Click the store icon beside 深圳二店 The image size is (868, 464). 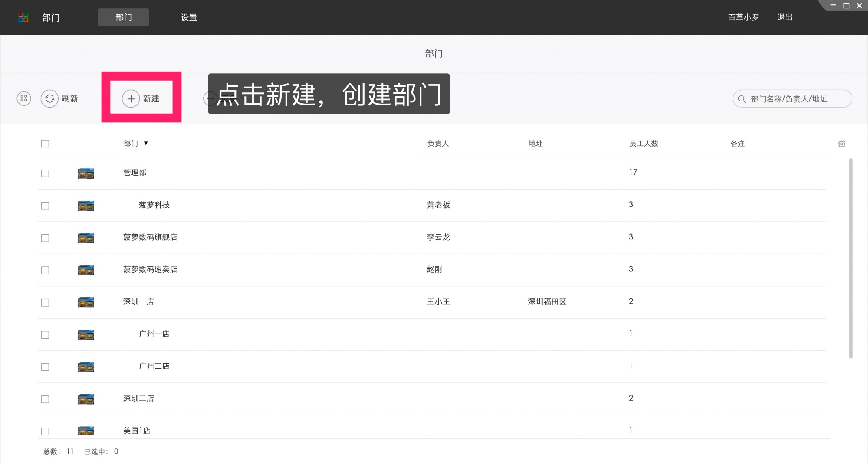[85, 399]
